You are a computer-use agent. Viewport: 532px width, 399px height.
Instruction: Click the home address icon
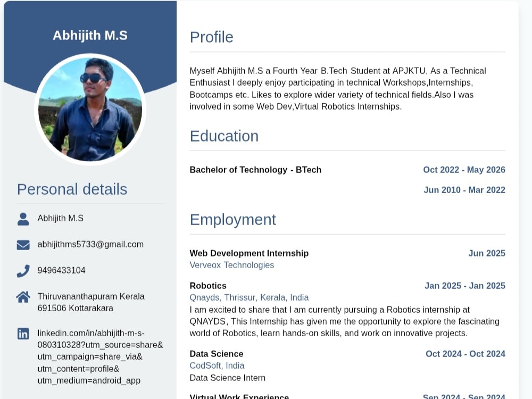[x=23, y=297]
